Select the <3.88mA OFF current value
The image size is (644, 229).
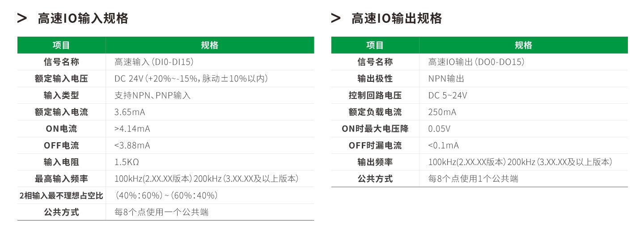(132, 145)
